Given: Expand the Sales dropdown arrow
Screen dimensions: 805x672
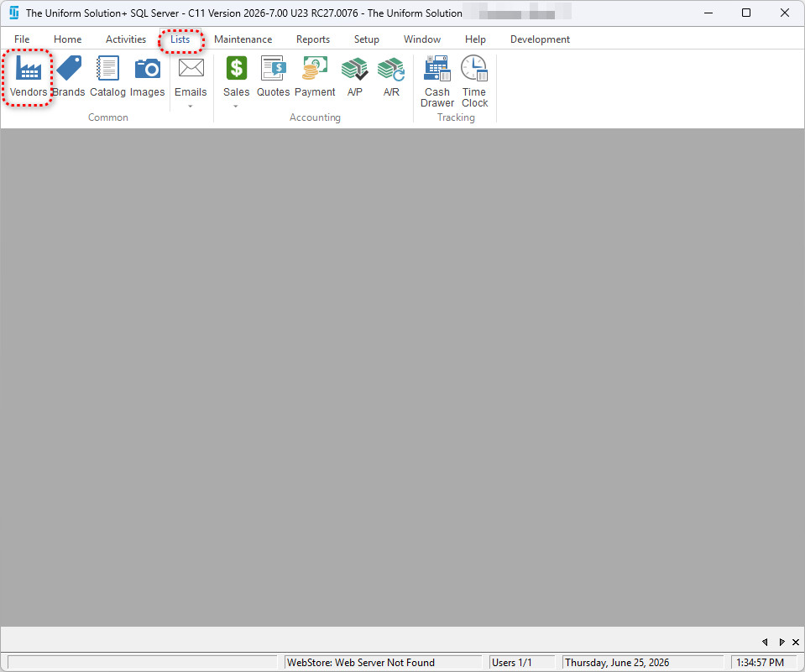Looking at the screenshot, I should [236, 107].
